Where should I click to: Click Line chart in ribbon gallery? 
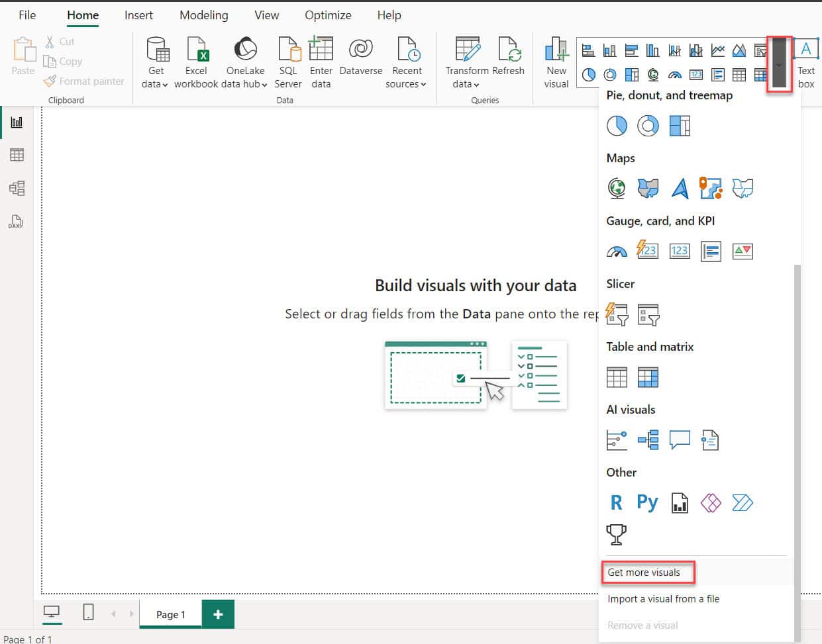(x=717, y=50)
